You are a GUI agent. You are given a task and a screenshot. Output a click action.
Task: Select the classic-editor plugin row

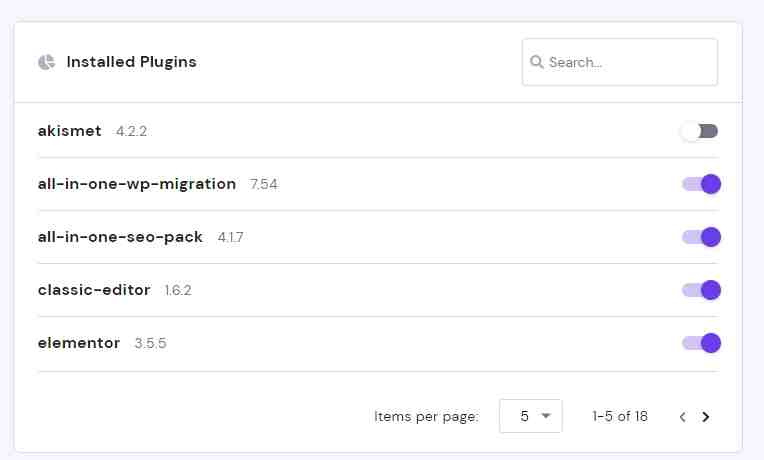379,290
